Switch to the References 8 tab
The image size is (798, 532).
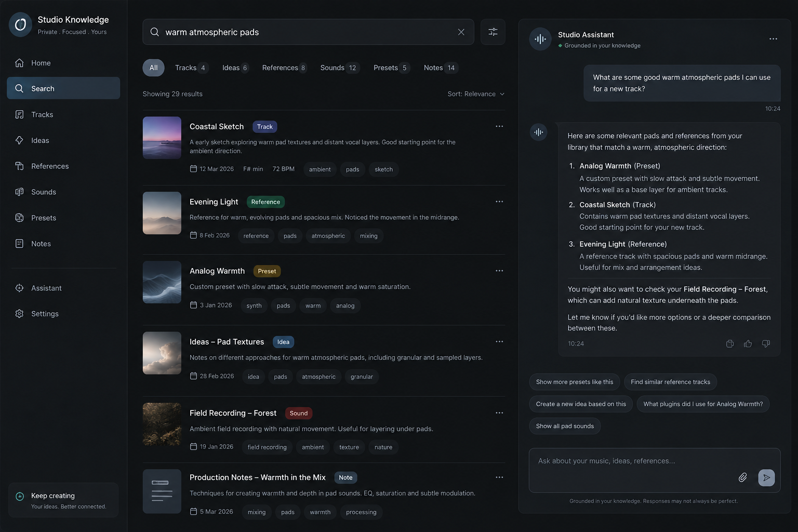point(284,68)
